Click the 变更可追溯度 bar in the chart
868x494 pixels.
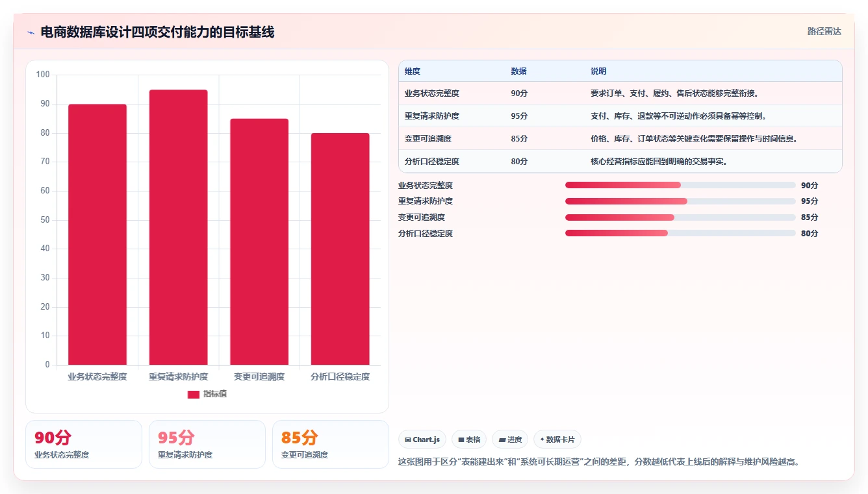click(259, 241)
